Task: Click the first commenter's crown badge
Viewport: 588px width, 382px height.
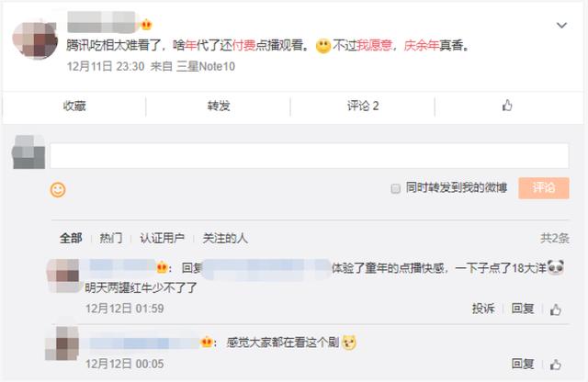Action: [162, 267]
